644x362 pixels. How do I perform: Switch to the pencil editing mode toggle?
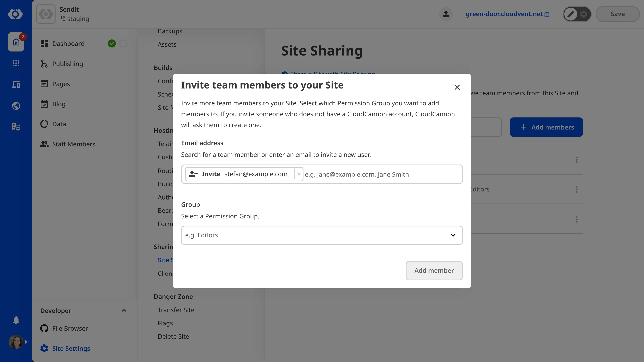pos(571,14)
